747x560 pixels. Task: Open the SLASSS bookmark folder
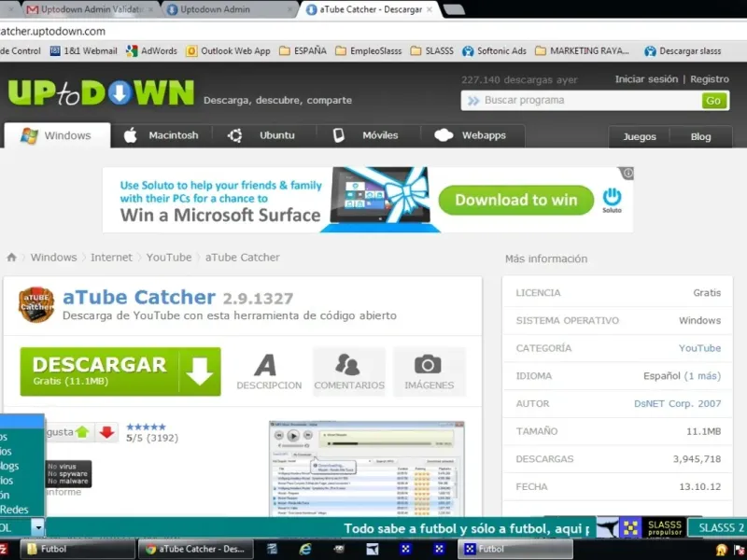point(432,51)
